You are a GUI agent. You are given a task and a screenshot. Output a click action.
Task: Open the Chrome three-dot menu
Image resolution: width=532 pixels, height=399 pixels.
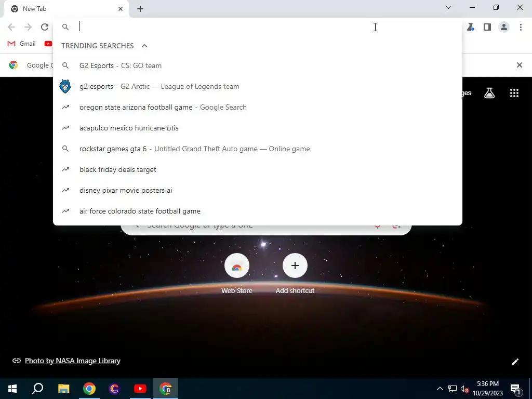521,27
